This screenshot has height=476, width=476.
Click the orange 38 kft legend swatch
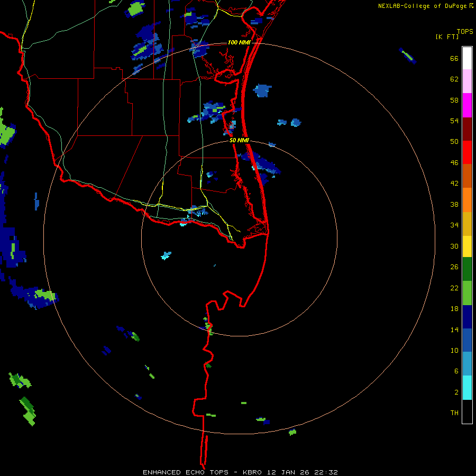point(467,200)
